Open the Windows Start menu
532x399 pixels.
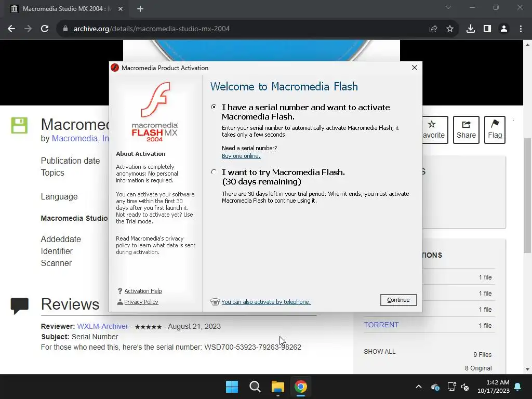[232, 387]
